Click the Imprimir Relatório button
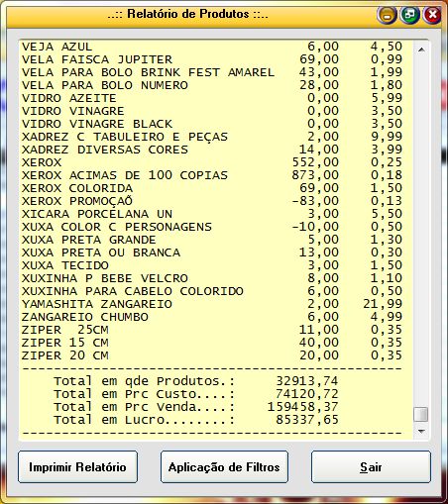Viewport: 448px width, 504px height. coord(77,466)
